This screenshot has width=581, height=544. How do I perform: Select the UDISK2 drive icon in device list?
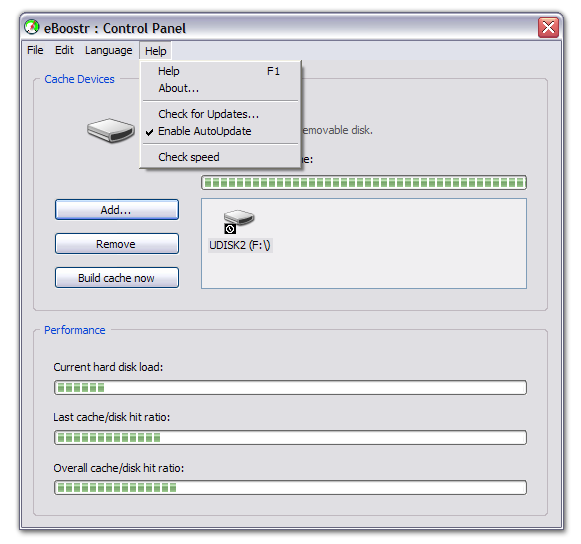(239, 221)
